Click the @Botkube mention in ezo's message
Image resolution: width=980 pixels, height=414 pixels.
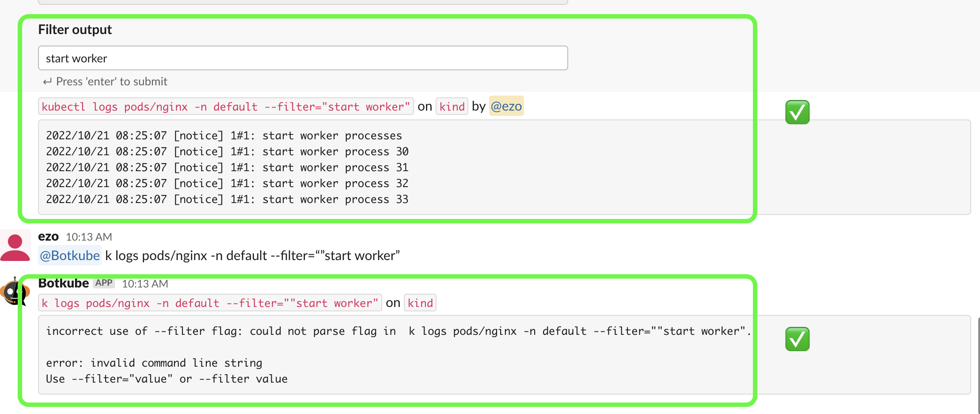(69, 255)
